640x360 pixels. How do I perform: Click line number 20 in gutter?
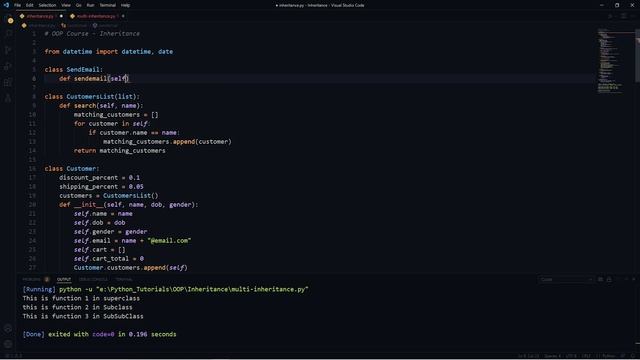coord(32,204)
